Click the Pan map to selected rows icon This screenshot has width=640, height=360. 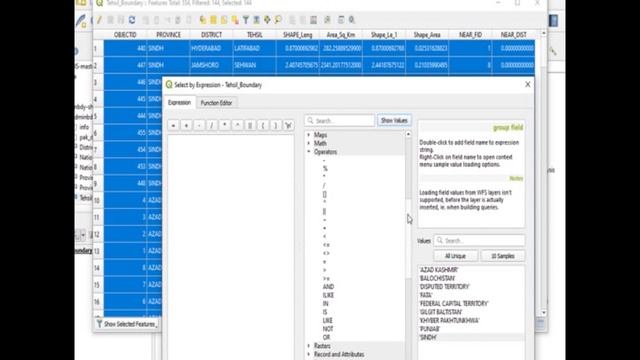[x=267, y=20]
